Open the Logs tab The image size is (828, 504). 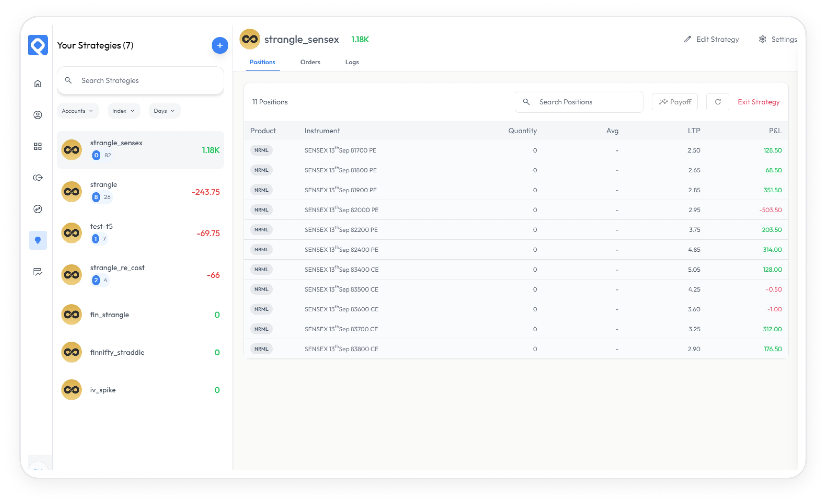352,62
